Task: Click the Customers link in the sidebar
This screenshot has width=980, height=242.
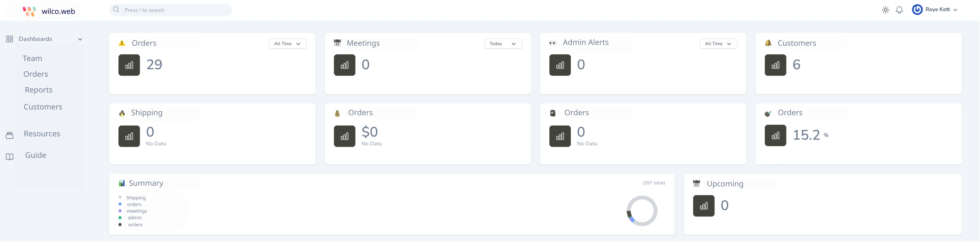Action: click(43, 107)
